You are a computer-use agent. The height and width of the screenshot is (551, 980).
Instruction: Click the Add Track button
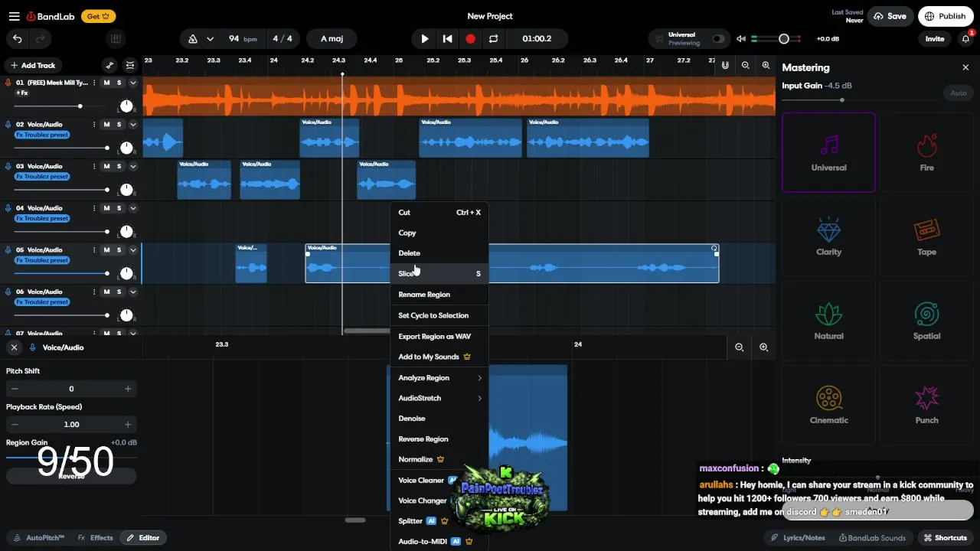pyautogui.click(x=33, y=66)
